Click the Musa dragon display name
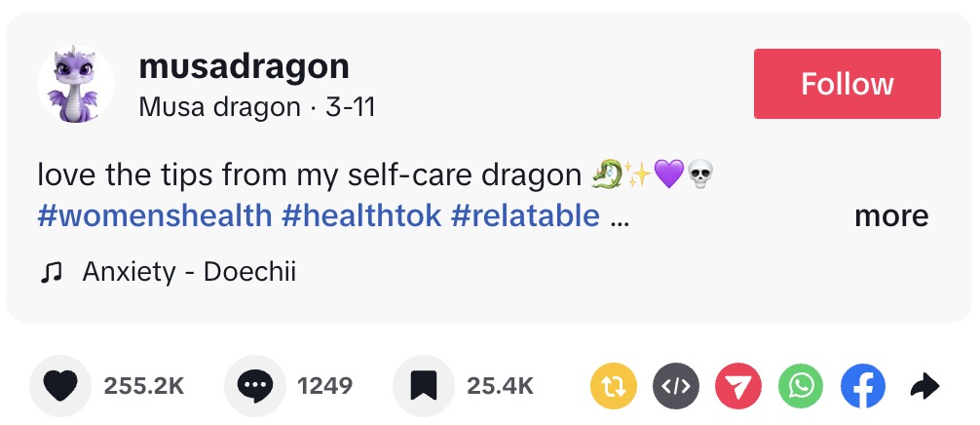Screen dimensions: 980x425 [219, 107]
